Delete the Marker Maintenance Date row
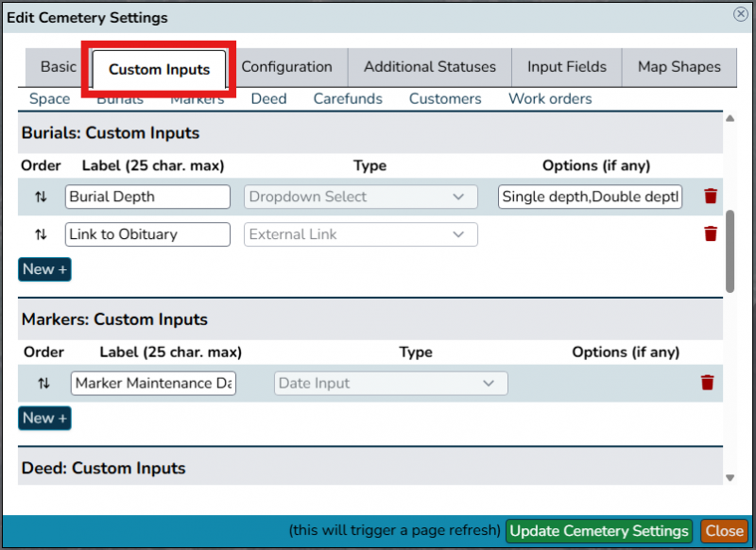Viewport: 756px width, 550px height. (x=707, y=383)
